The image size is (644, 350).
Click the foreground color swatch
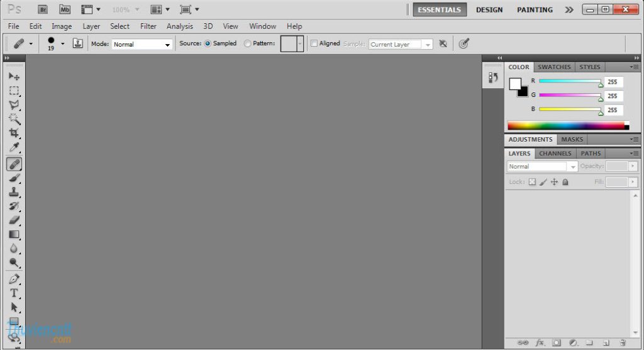coord(514,84)
